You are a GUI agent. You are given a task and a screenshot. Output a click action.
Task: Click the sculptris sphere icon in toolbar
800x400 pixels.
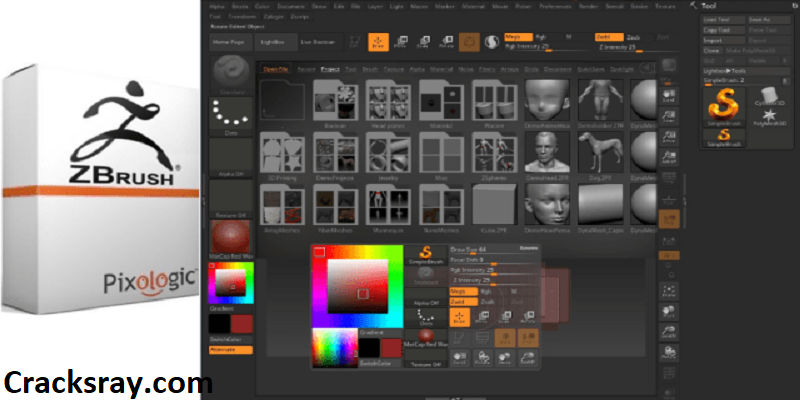point(492,42)
